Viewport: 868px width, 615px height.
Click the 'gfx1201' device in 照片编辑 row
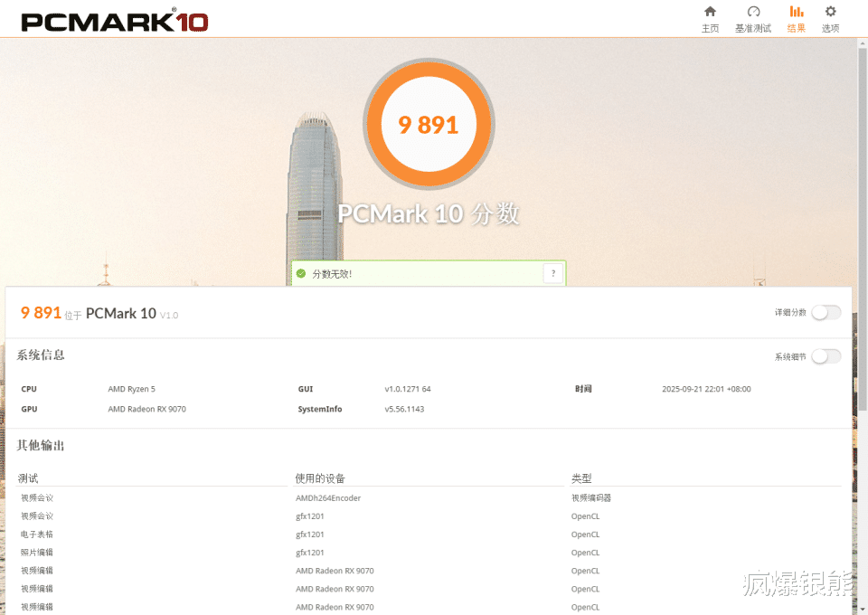tap(310, 553)
